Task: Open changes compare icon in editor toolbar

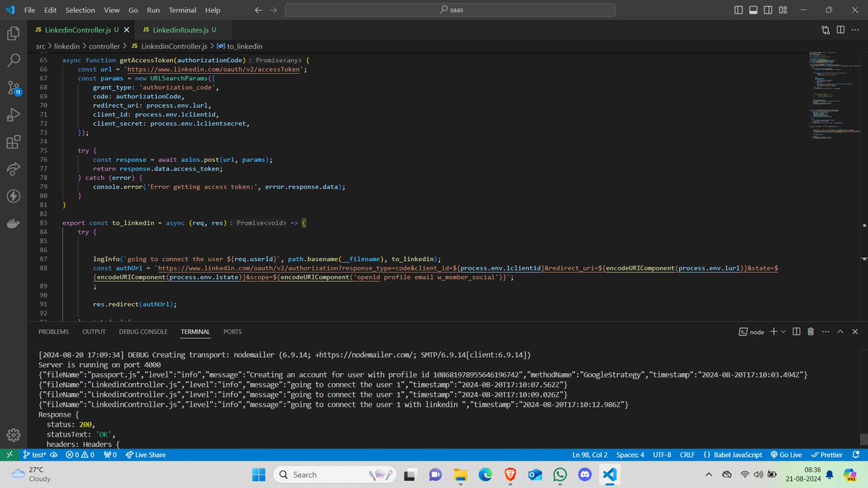Action: click(826, 30)
